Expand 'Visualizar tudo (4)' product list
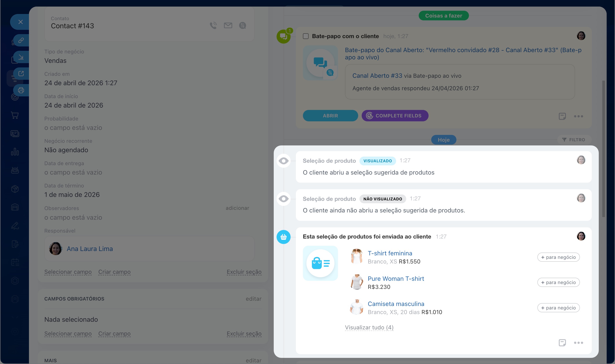 coord(369,327)
